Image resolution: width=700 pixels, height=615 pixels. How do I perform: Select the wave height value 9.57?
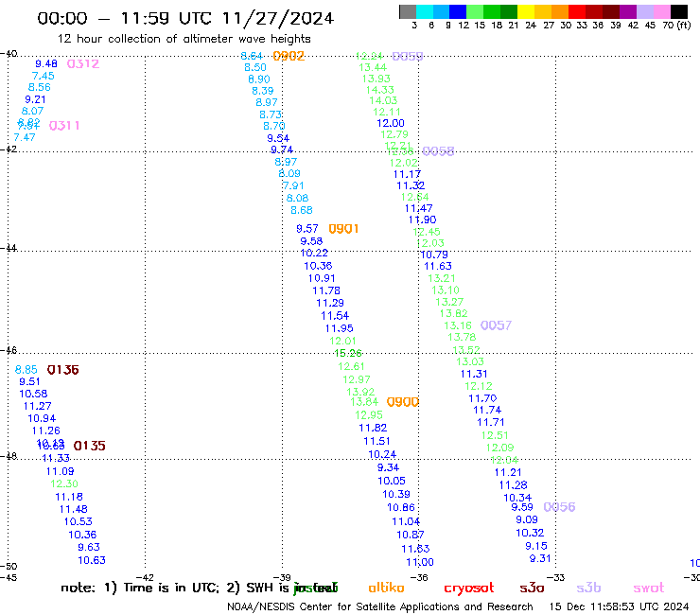(307, 229)
